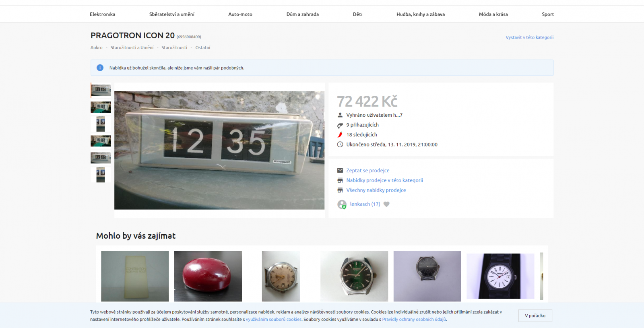Click shop icon by Všechny nabídky
The height and width of the screenshot is (328, 644).
coord(340,190)
